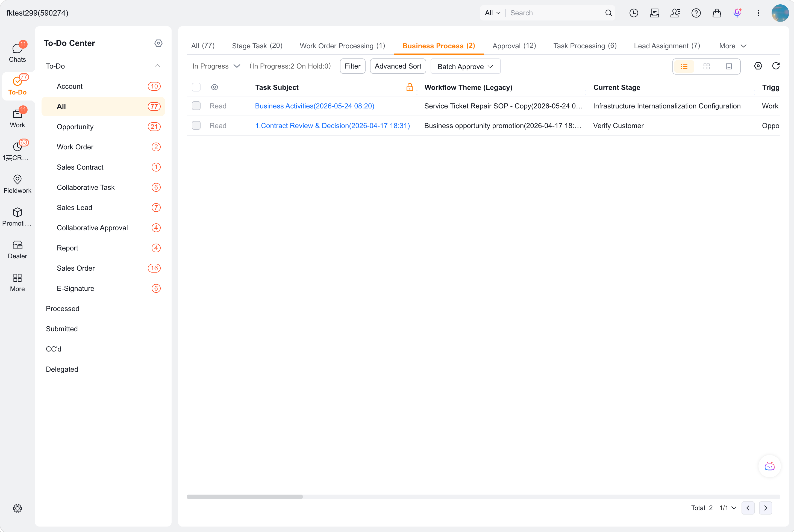This screenshot has width=794, height=532.
Task: Click the Advanced Sort button
Action: (x=398, y=66)
